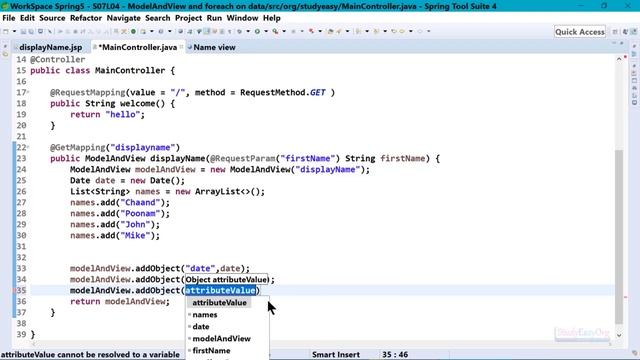Select date in the autocomplete list
The height and width of the screenshot is (360, 640).
click(201, 327)
